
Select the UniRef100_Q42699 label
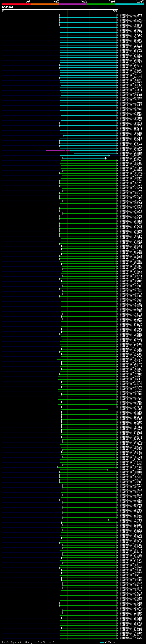131,113
